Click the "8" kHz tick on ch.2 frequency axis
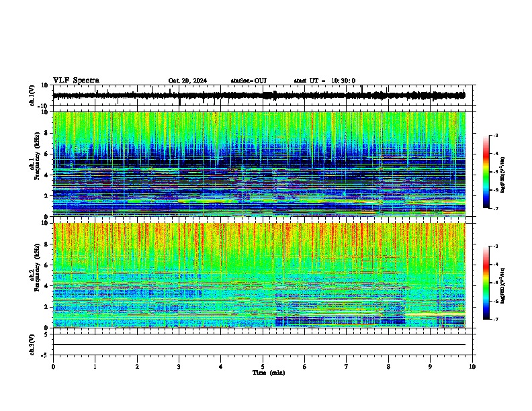 pyautogui.click(x=46, y=244)
